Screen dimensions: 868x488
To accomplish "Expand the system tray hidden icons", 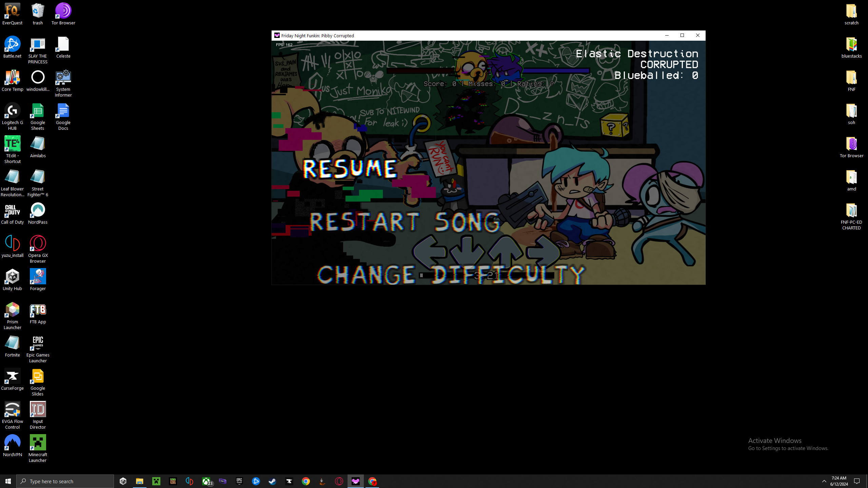I will coord(824,481).
